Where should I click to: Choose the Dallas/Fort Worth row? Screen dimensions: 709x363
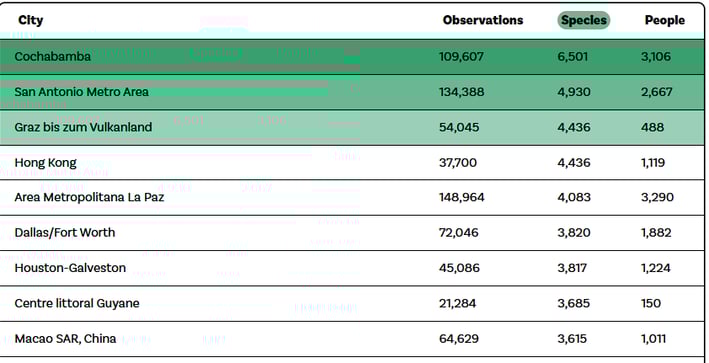(x=352, y=233)
